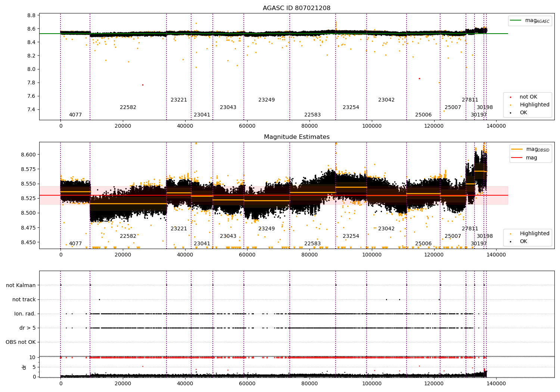Click the 8.475 y-axis tick label
Viewport: 560px width, 392px height.
pyautogui.click(x=29, y=228)
